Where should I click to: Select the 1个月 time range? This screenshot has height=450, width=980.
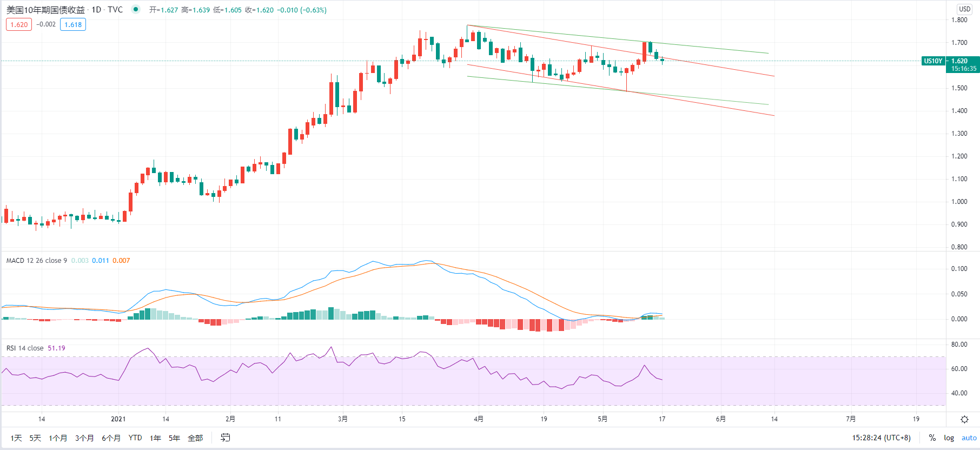click(58, 438)
